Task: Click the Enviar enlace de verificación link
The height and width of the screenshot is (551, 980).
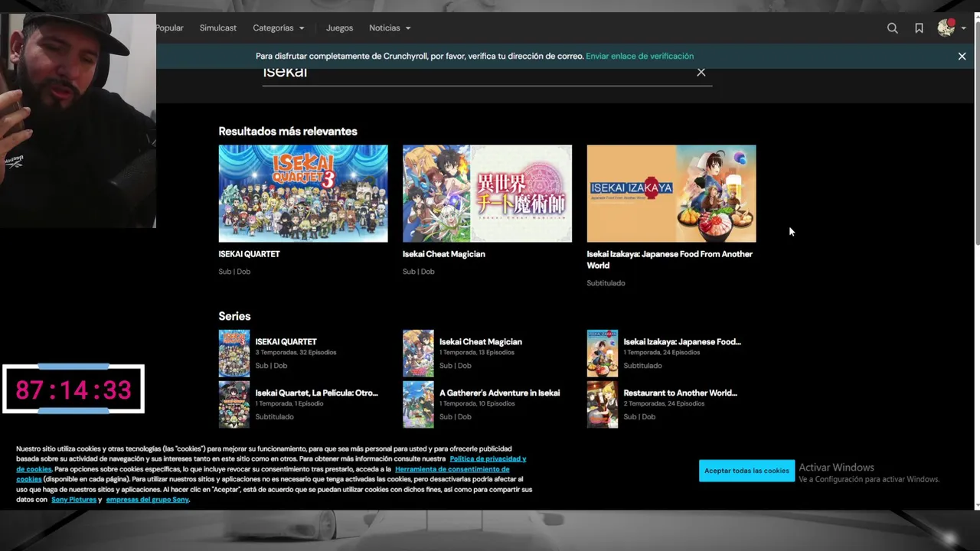Action: 639,56
